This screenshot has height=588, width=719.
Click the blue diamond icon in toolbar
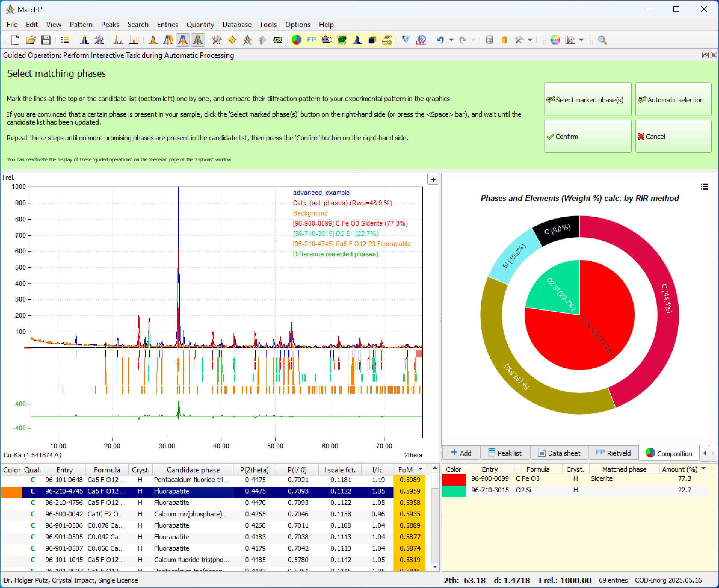(x=406, y=40)
